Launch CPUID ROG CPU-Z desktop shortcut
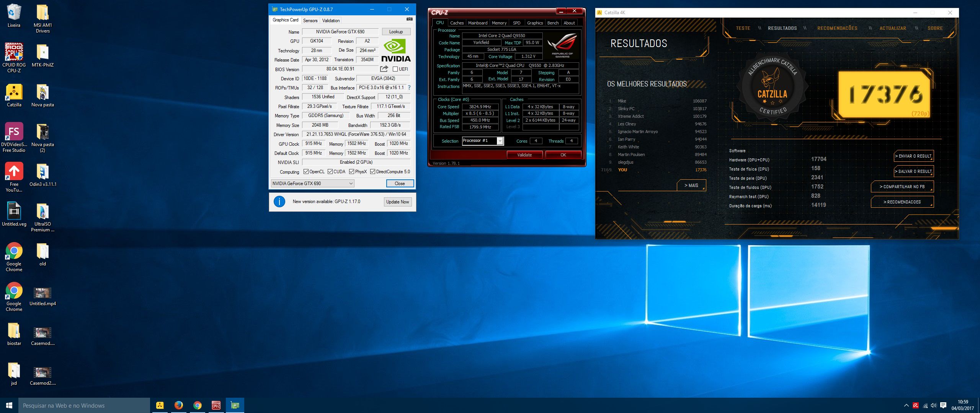Screen dimensions: 980x413 [x=14, y=57]
